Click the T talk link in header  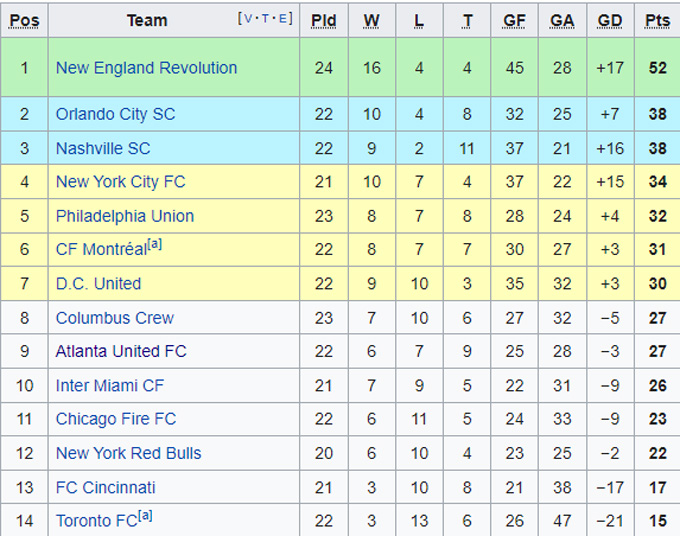click(265, 18)
